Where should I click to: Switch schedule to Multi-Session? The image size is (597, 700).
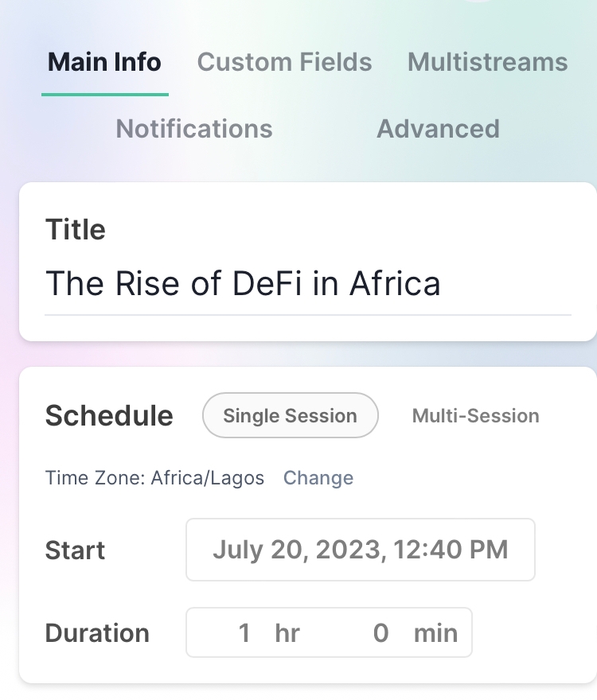(x=475, y=415)
